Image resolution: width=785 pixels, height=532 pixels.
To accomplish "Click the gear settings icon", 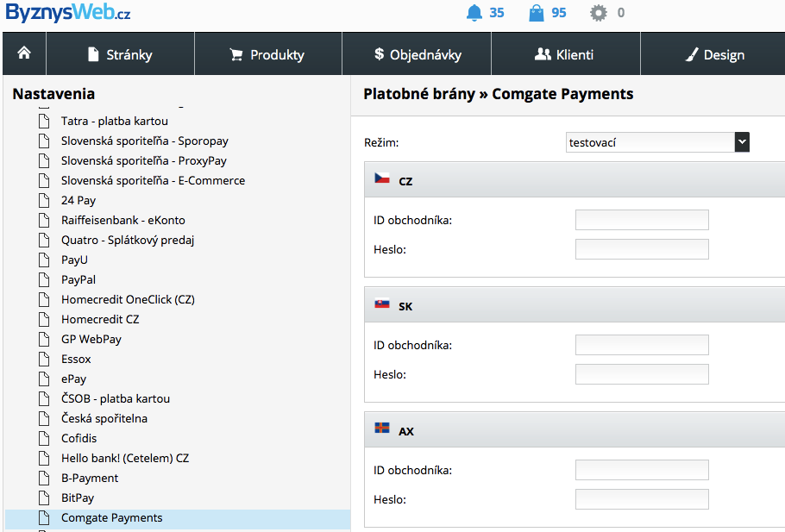I will [599, 13].
